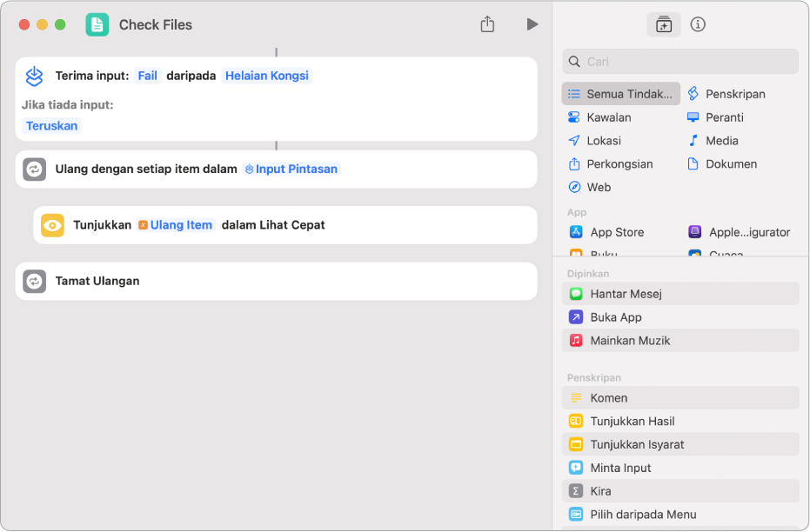Click the Lihat Cepat eye icon
The width and height of the screenshot is (810, 532).
[52, 225]
